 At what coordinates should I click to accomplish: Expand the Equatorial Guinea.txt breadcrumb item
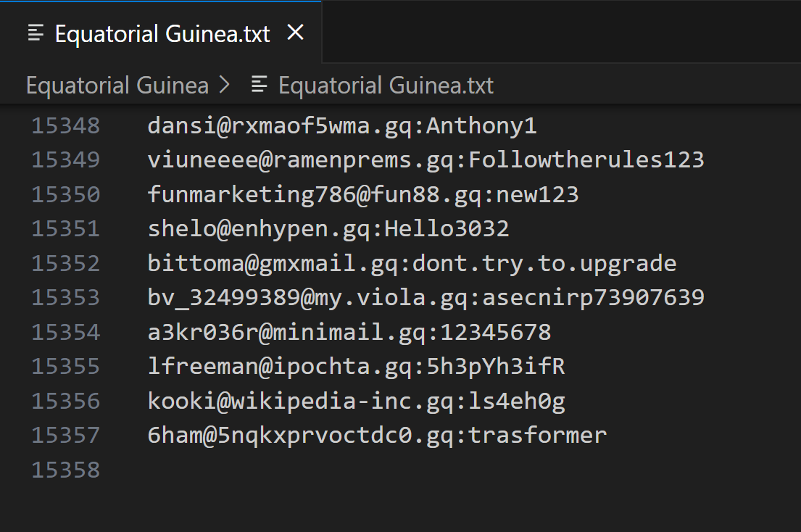pyautogui.click(x=386, y=86)
